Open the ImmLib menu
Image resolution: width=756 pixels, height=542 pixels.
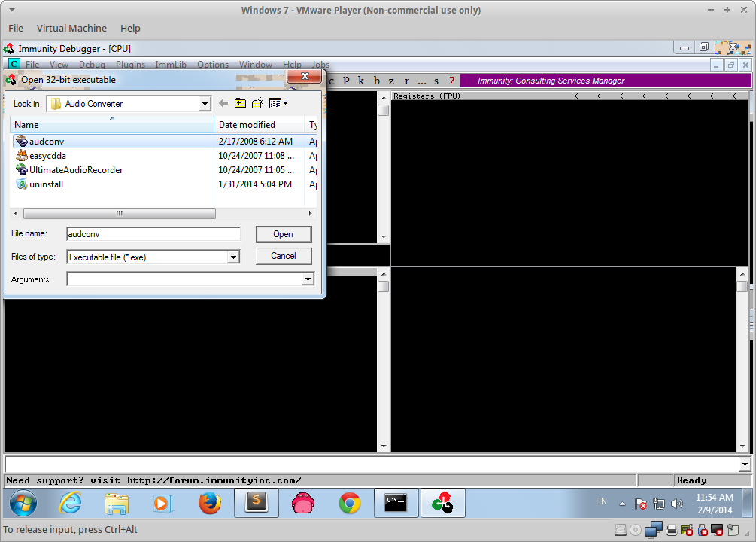pos(171,64)
